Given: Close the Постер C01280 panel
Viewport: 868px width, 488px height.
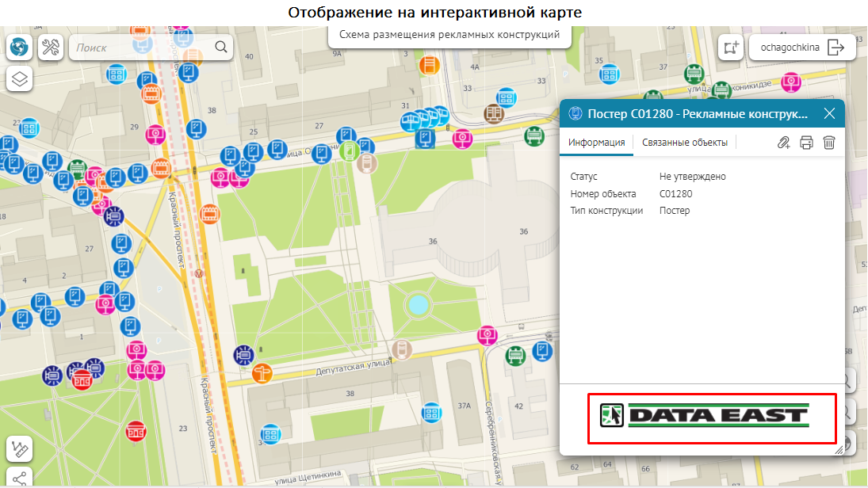Looking at the screenshot, I should pos(829,113).
